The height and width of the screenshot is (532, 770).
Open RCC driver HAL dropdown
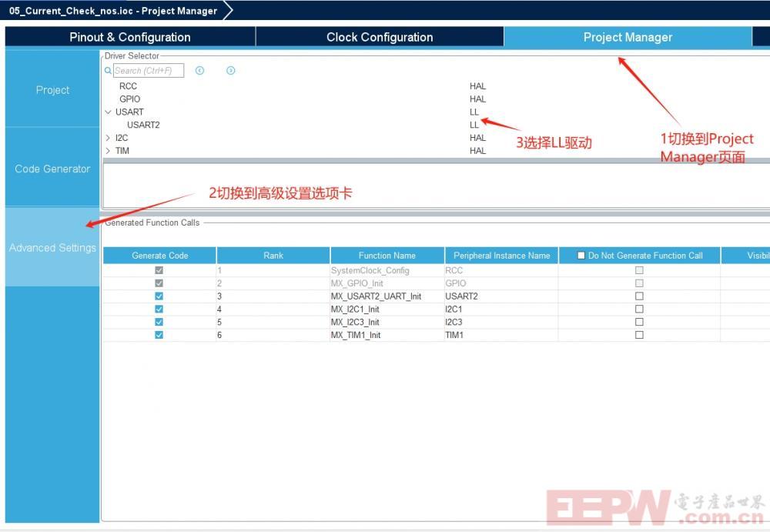[477, 86]
